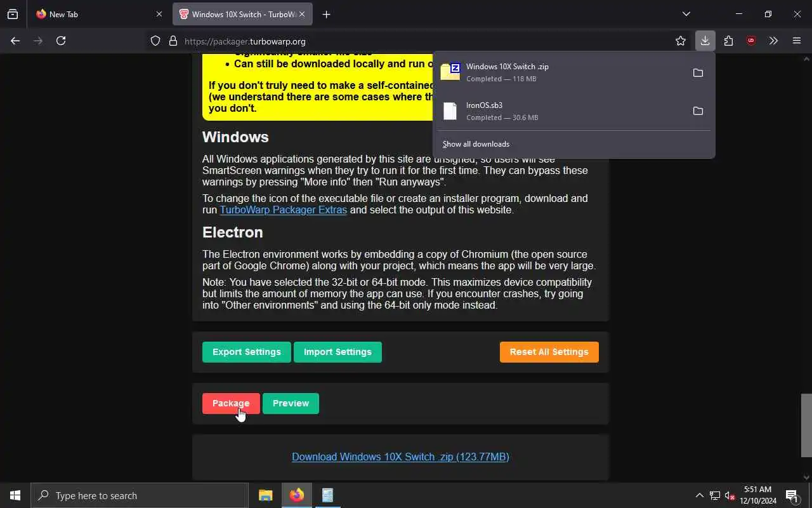Open TurboWarp Packager Extras link
The width and height of the screenshot is (812, 508).
(283, 210)
